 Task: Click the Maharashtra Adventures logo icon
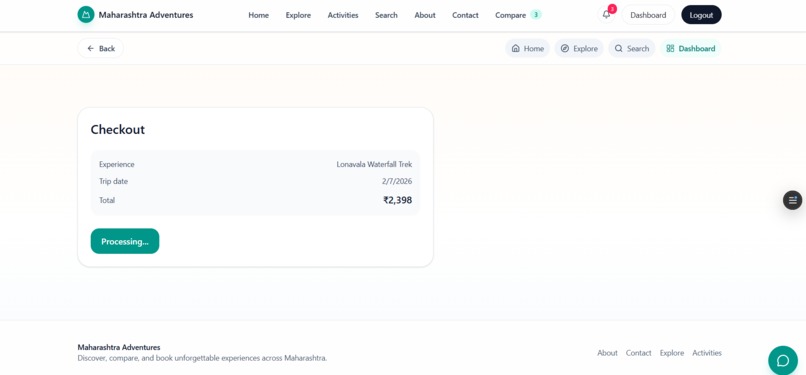(86, 15)
